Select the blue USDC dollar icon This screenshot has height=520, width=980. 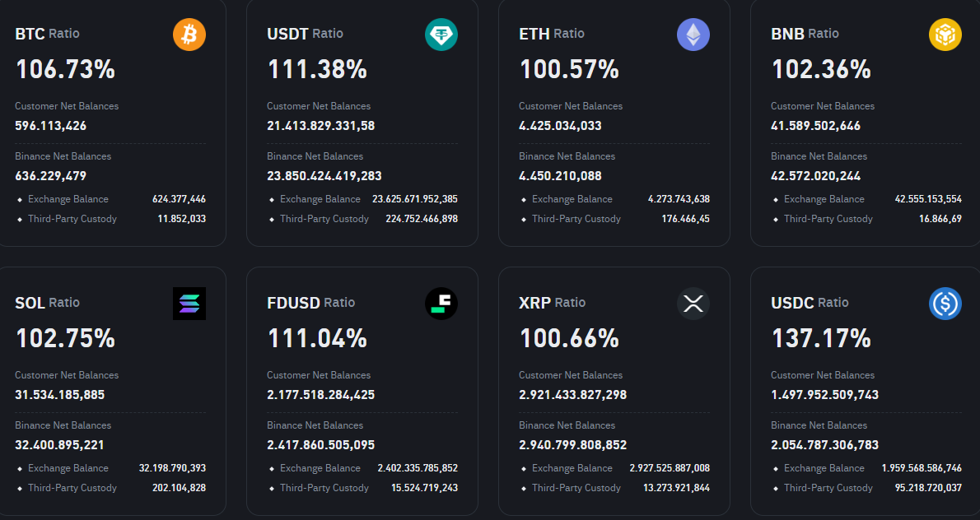tap(945, 304)
